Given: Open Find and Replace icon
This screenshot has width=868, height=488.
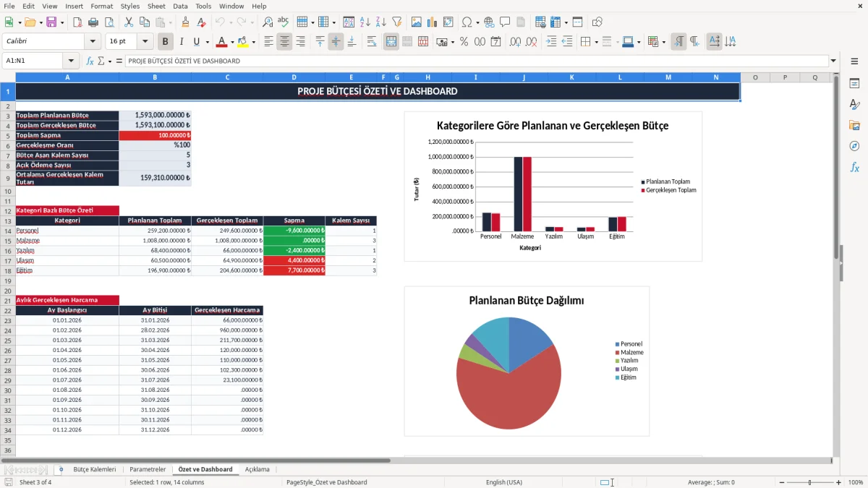Looking at the screenshot, I should pyautogui.click(x=268, y=22).
